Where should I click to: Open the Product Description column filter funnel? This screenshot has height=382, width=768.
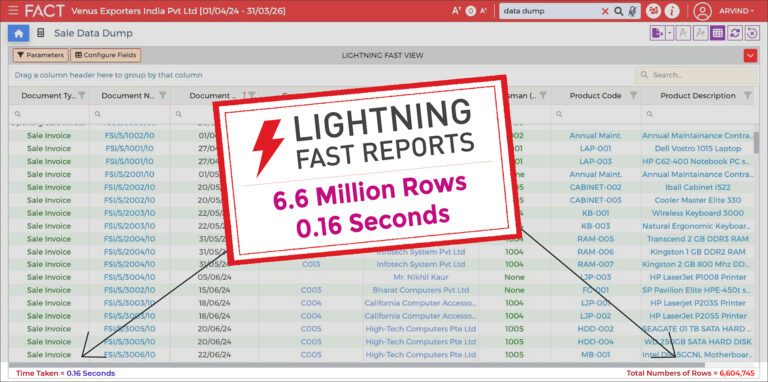(x=747, y=95)
